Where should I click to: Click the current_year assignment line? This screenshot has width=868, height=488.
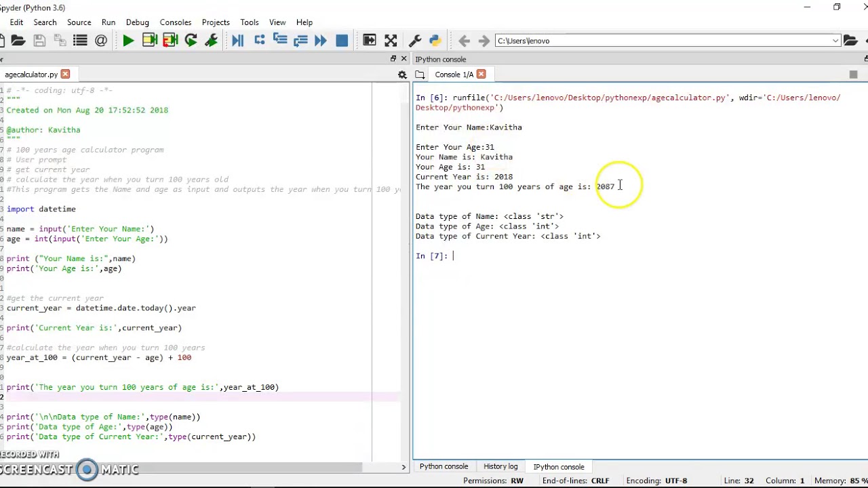click(101, 308)
